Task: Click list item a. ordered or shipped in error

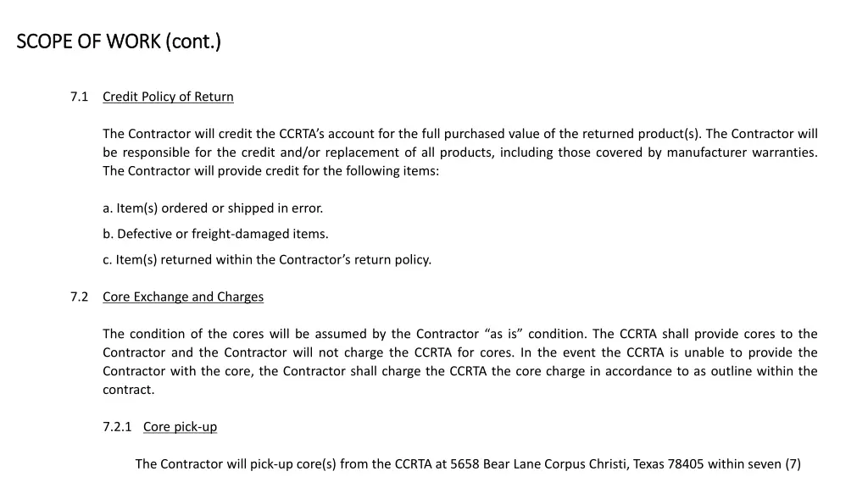Action: (213, 208)
